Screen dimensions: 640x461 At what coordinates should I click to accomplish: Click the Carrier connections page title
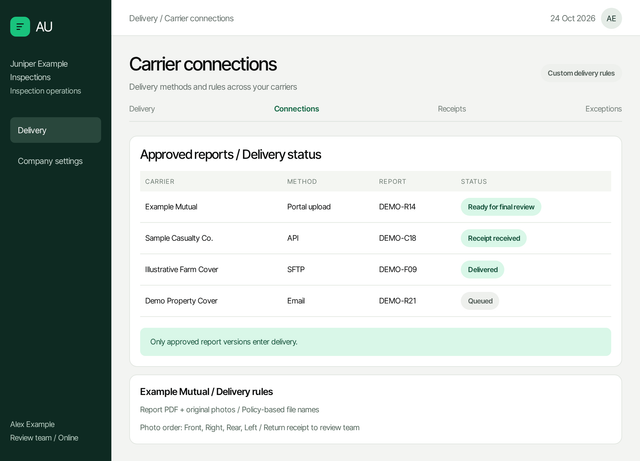[x=203, y=64]
